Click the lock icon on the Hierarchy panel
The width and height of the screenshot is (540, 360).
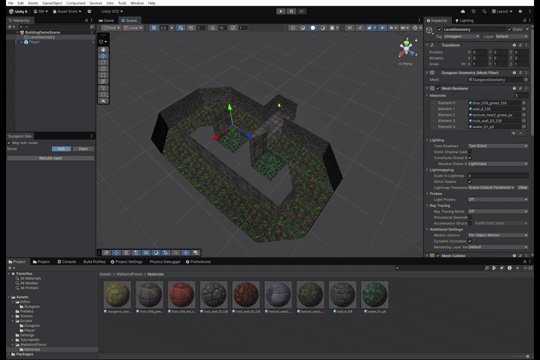tap(86, 20)
